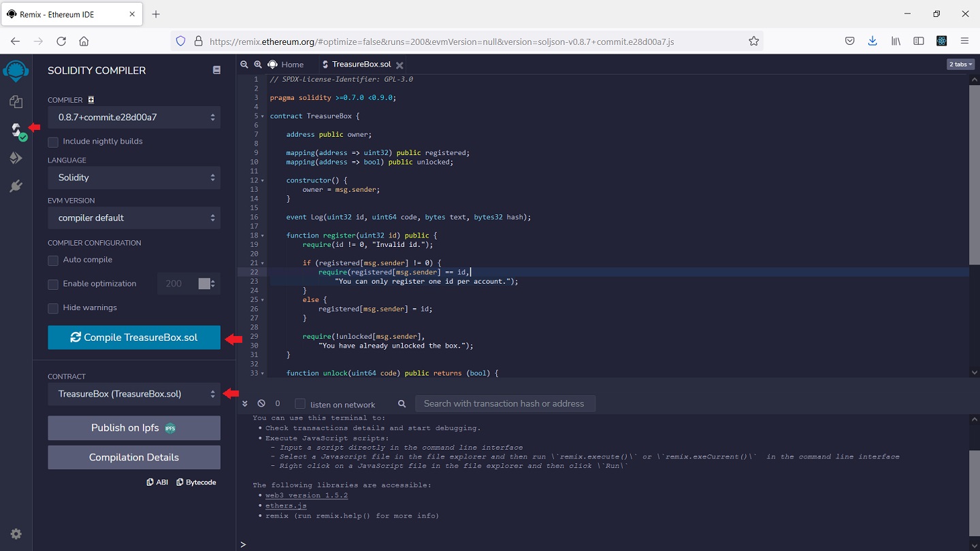The image size is (980, 551).
Task: Click the Compilation Details button
Action: tap(134, 457)
